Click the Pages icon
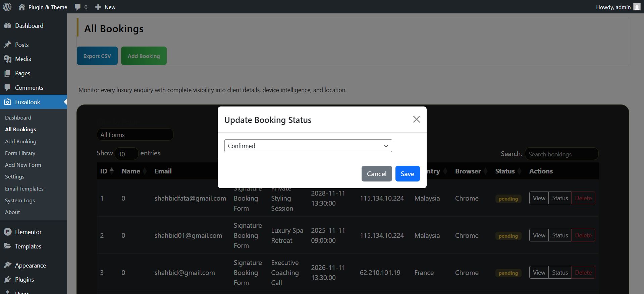The width and height of the screenshot is (644, 294). pos(7,73)
